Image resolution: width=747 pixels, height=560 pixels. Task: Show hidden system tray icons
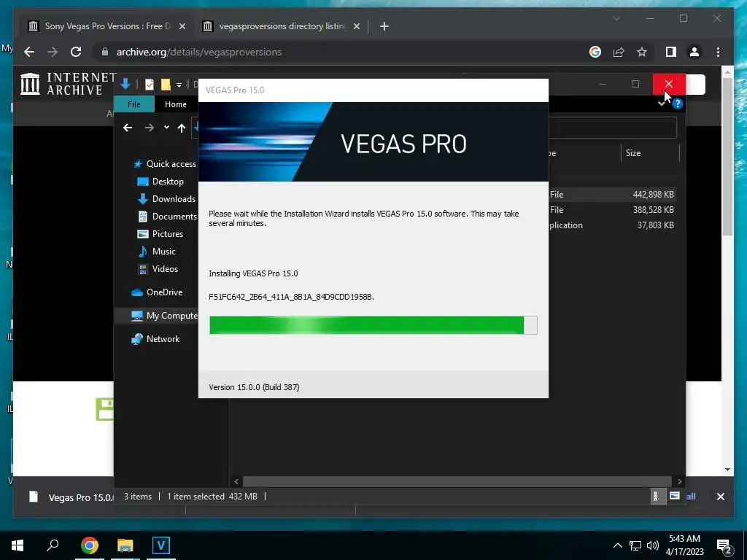point(617,545)
